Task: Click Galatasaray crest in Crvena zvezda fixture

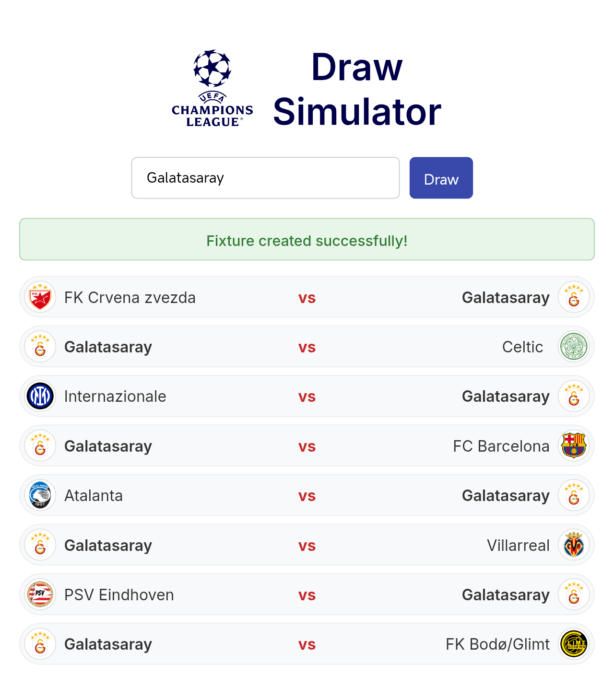Action: coord(574,297)
